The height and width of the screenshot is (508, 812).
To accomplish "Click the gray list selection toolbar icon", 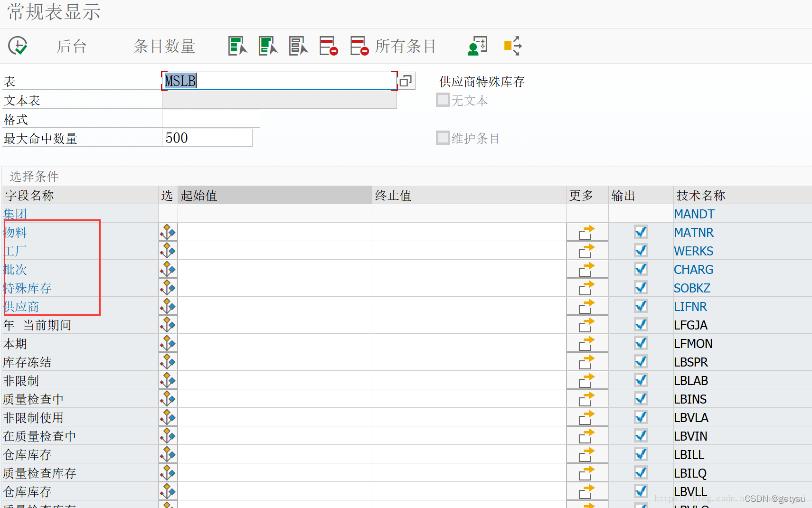I will click(298, 46).
